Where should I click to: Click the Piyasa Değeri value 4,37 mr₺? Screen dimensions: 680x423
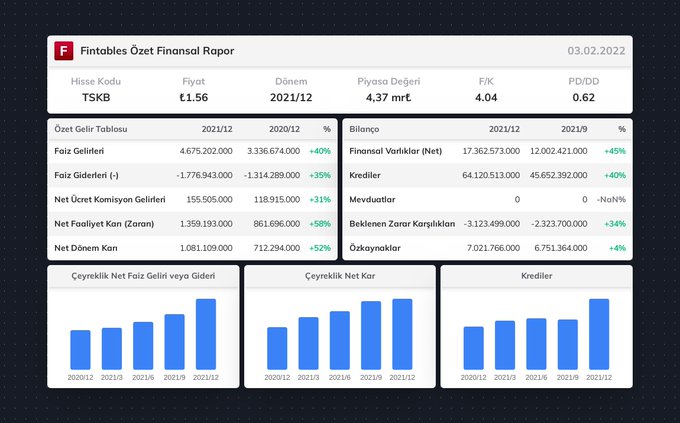[389, 98]
